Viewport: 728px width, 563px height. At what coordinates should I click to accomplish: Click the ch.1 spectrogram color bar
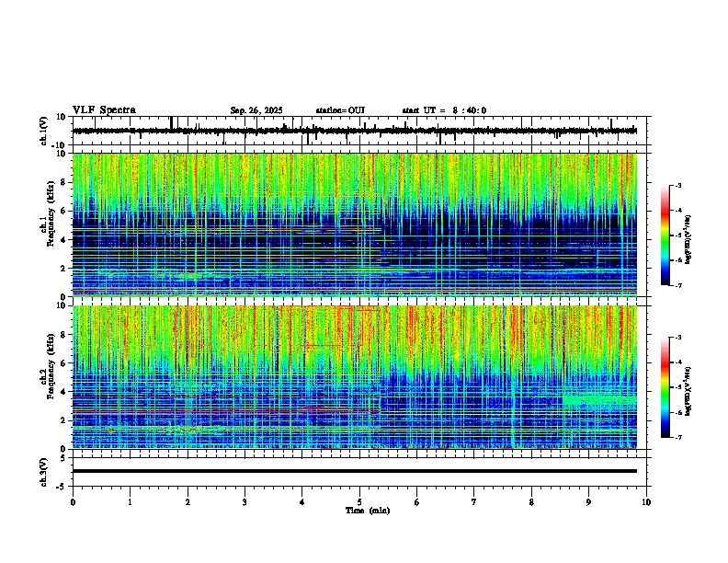click(665, 236)
